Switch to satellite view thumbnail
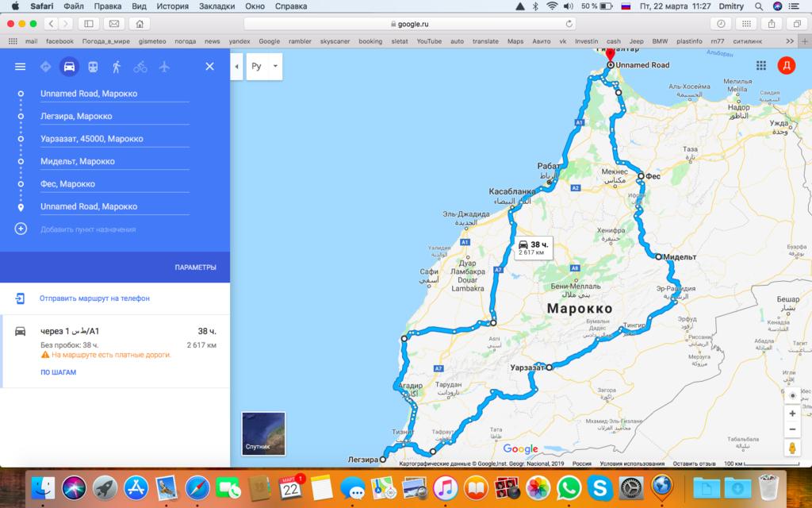This screenshot has height=508, width=812. coord(263,433)
